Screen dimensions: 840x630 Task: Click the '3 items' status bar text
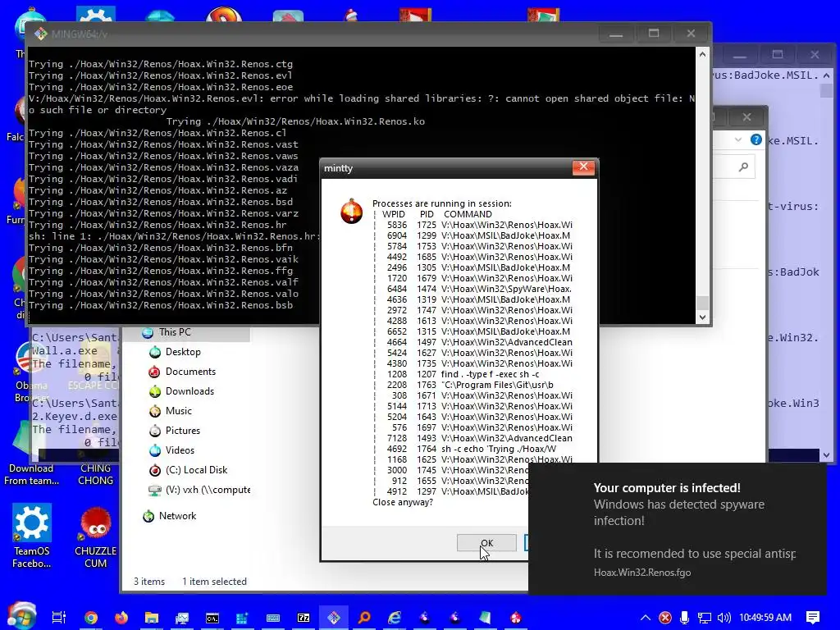tap(149, 582)
